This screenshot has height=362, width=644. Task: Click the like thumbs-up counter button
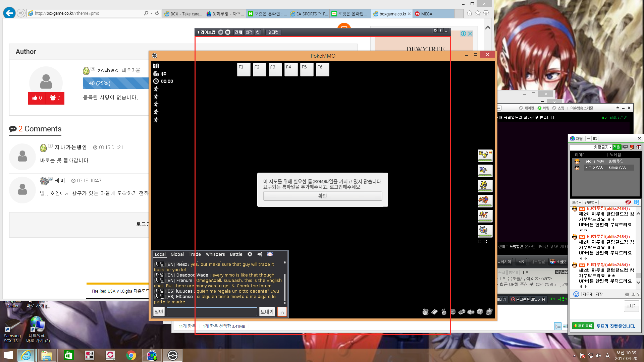pyautogui.click(x=37, y=98)
